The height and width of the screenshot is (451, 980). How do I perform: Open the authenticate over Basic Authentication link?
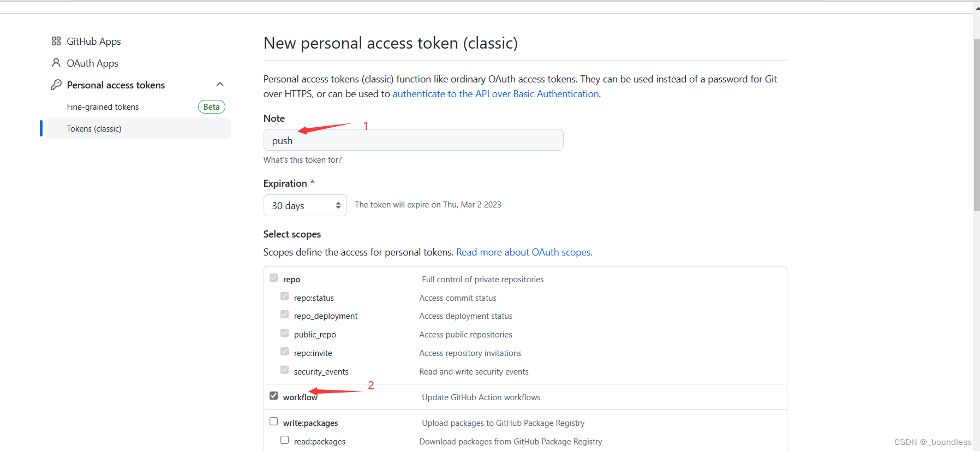pos(495,93)
